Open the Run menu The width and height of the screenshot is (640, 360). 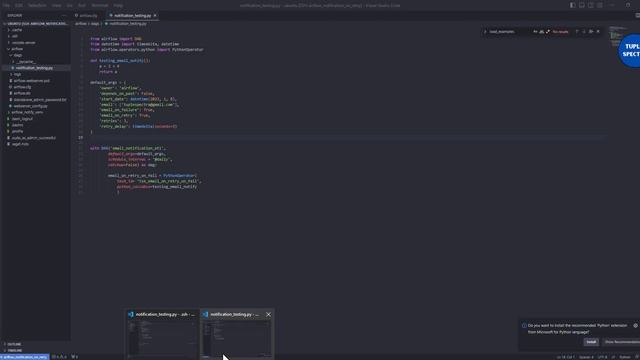(x=82, y=5)
